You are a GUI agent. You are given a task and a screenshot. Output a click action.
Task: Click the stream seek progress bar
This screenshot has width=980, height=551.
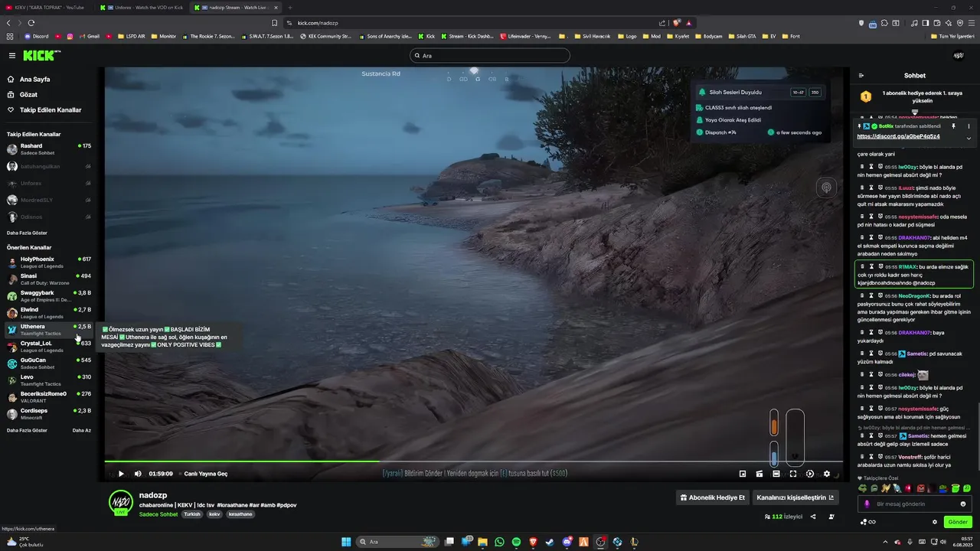pyautogui.click(x=473, y=461)
